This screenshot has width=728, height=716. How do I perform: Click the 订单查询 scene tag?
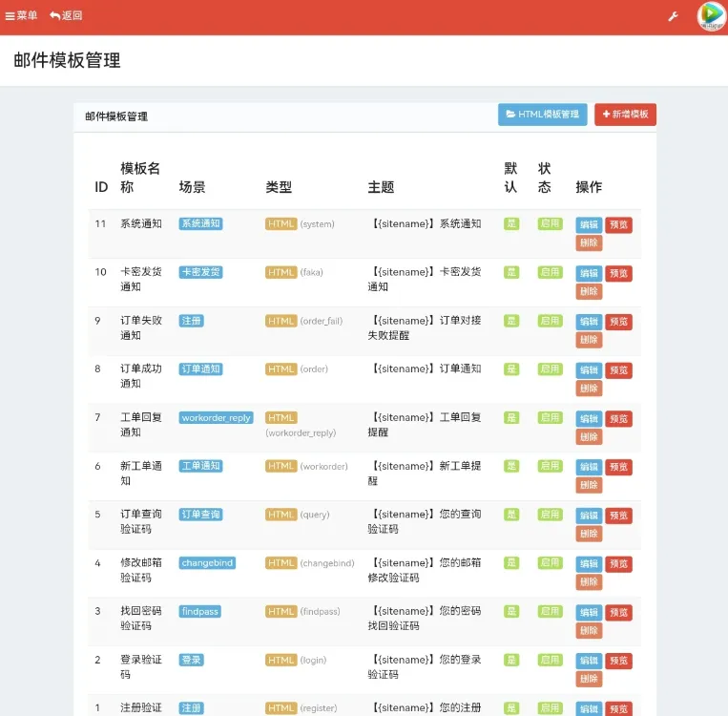point(200,515)
